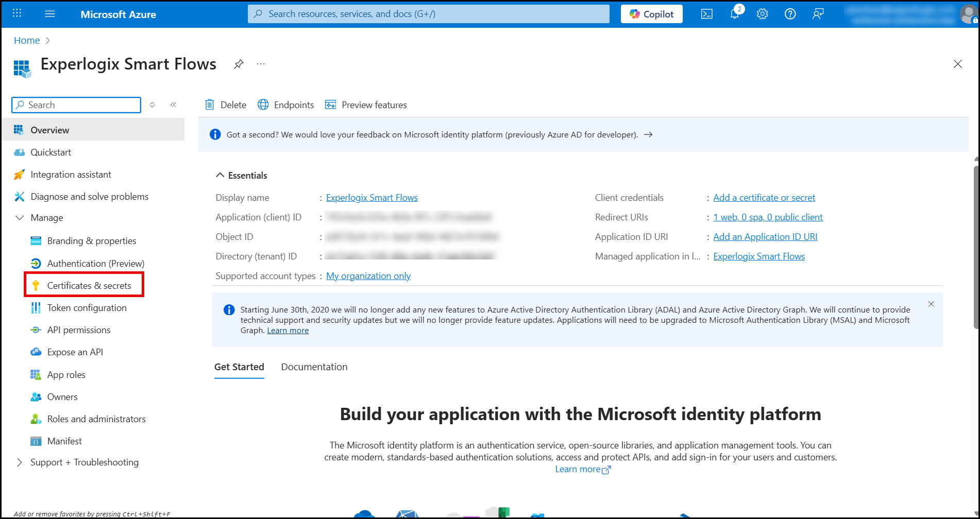Click Learn more in ADAL notice
The height and width of the screenshot is (519, 980).
[288, 331]
